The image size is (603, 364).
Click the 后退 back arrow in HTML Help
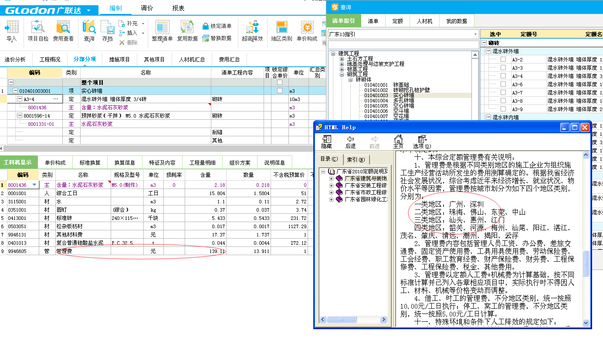[x=350, y=139]
